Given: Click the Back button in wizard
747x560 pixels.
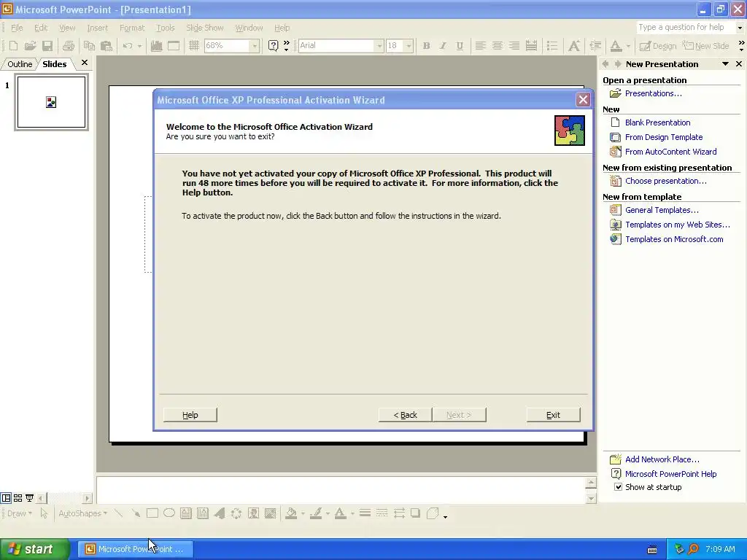Looking at the screenshot, I should [405, 415].
